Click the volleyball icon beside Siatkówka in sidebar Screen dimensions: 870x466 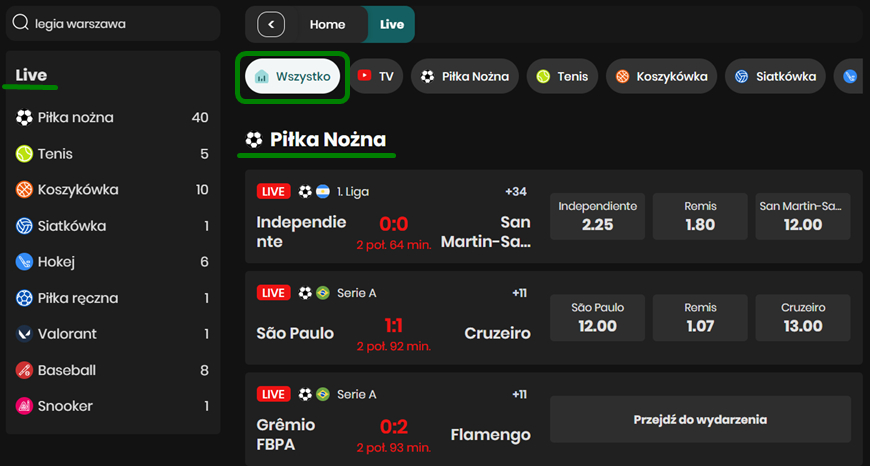pyautogui.click(x=24, y=226)
